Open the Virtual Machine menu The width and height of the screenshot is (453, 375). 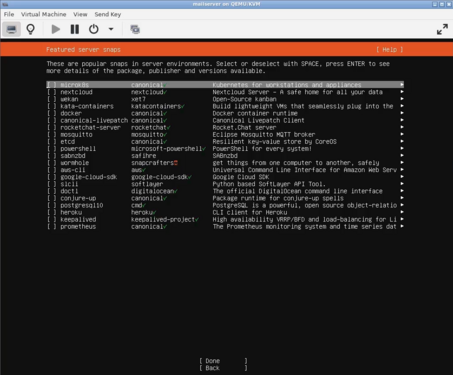point(44,14)
